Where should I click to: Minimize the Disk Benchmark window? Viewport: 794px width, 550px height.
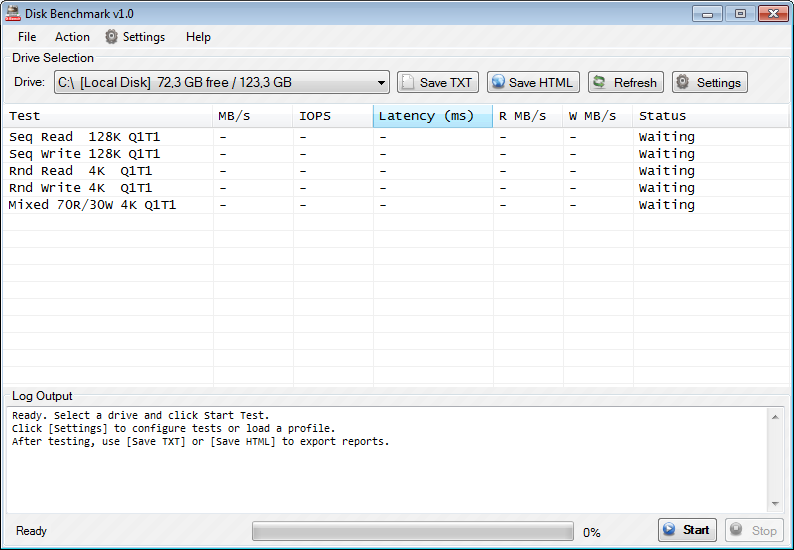(x=707, y=14)
